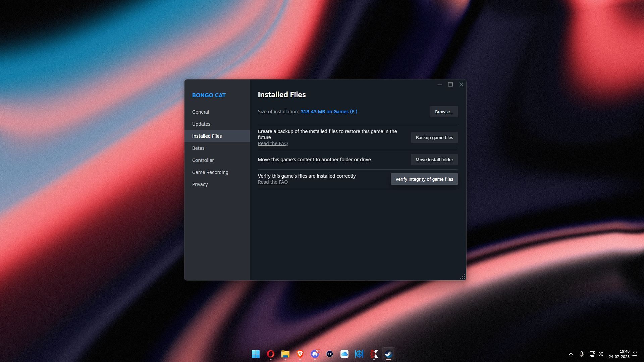Open Read the FAQ link under backup
This screenshot has width=644, height=362.
click(273, 143)
